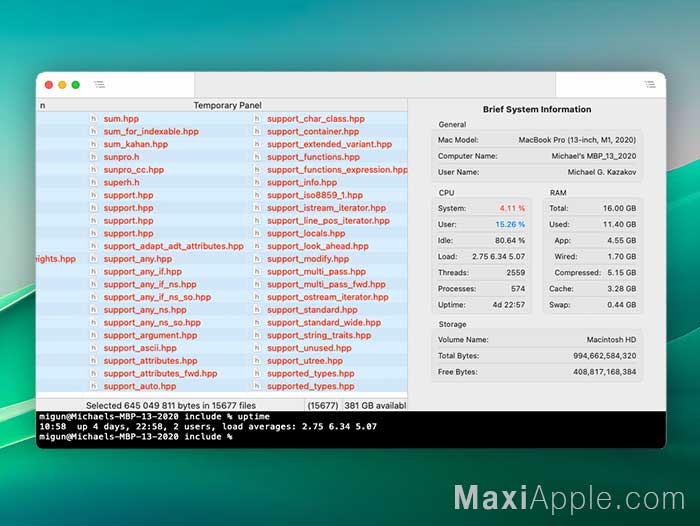Image resolution: width=700 pixels, height=526 pixels.
Task: Click the icon beside support_char_class.hpp
Action: click(257, 119)
